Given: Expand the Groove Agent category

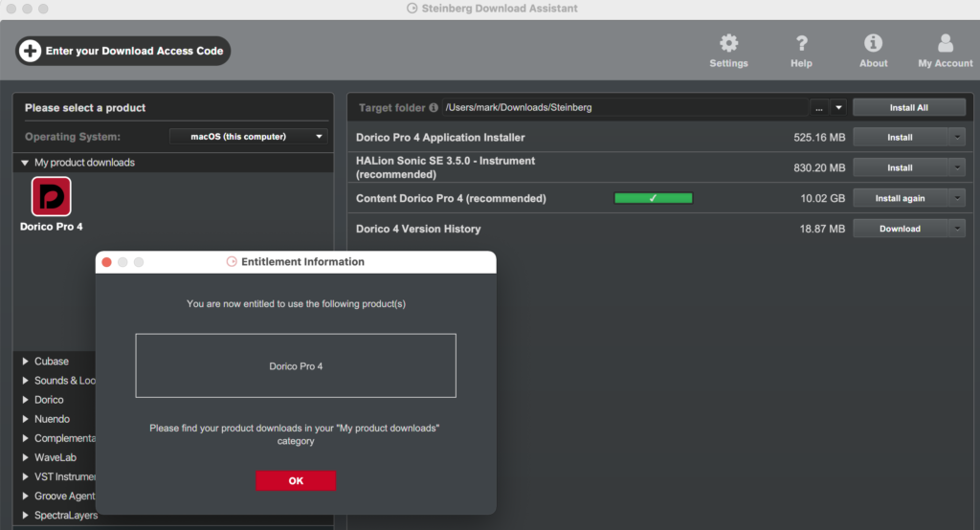Looking at the screenshot, I should click(25, 497).
